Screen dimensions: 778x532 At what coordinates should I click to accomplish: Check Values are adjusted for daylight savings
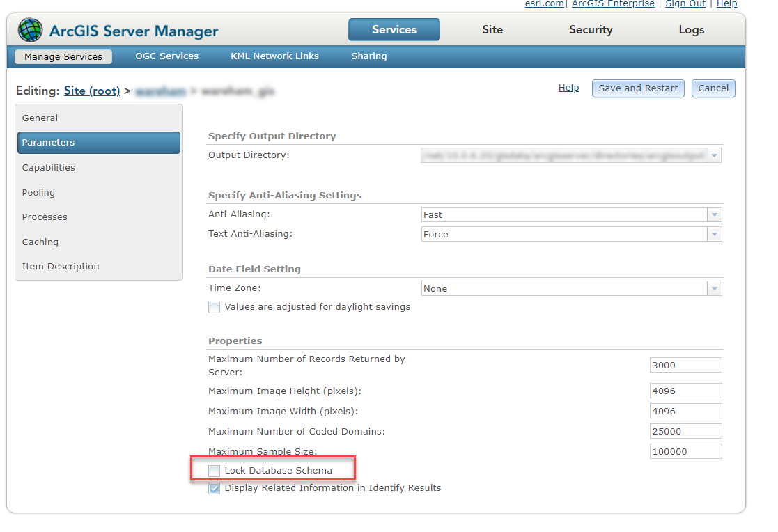(x=214, y=307)
